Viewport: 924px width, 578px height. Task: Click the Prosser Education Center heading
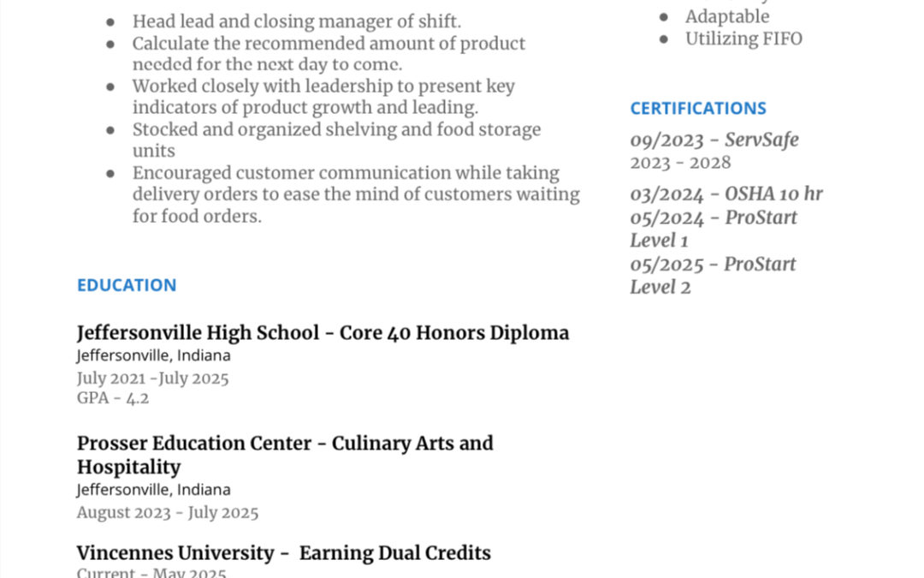coord(285,444)
